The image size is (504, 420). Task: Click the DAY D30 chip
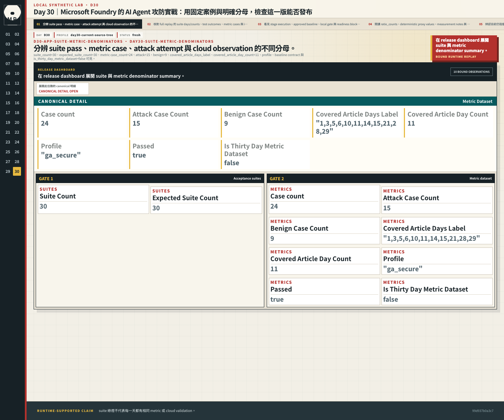point(43,35)
